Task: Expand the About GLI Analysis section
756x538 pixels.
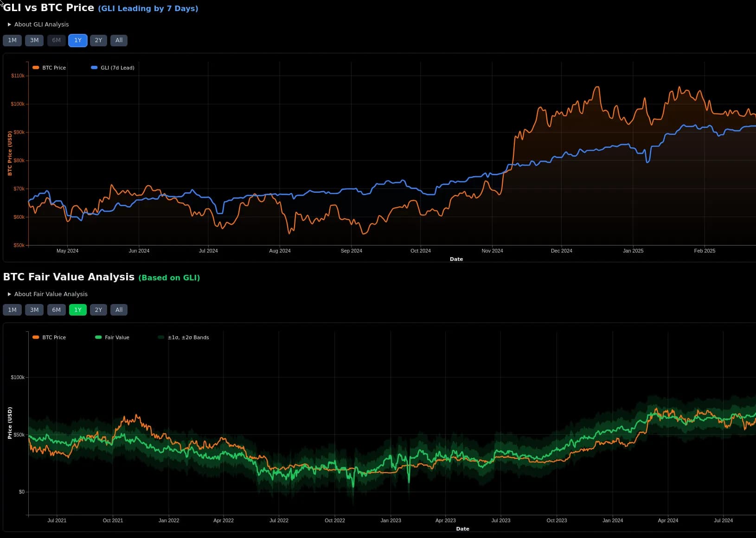Action: [x=38, y=25]
